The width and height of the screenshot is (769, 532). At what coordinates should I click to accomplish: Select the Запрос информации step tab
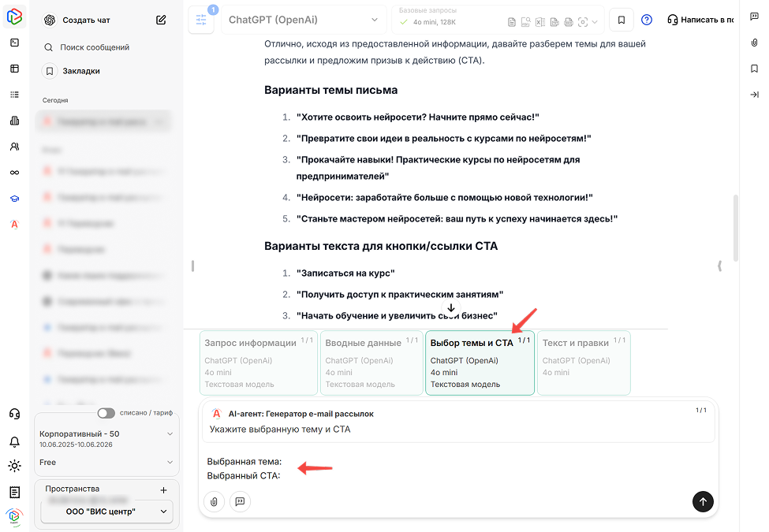(x=251, y=362)
